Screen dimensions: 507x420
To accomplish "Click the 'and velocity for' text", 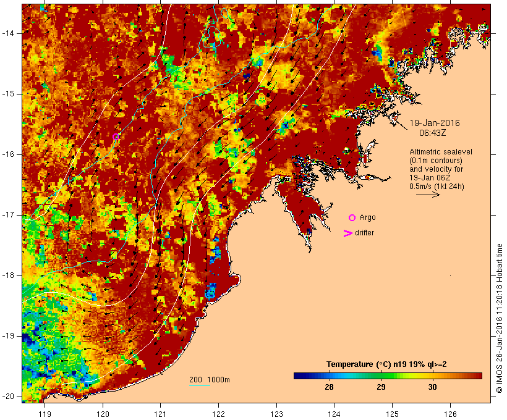I will click(x=436, y=169).
